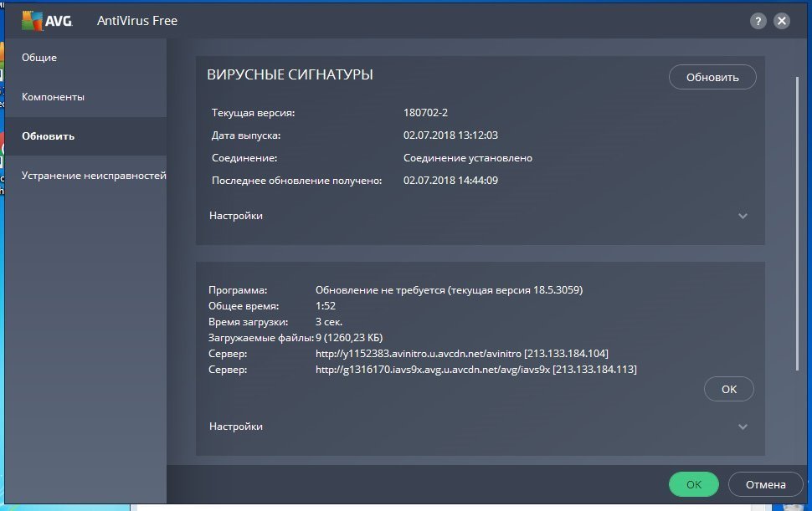Close the AVG settings window
The image size is (812, 511).
782,21
